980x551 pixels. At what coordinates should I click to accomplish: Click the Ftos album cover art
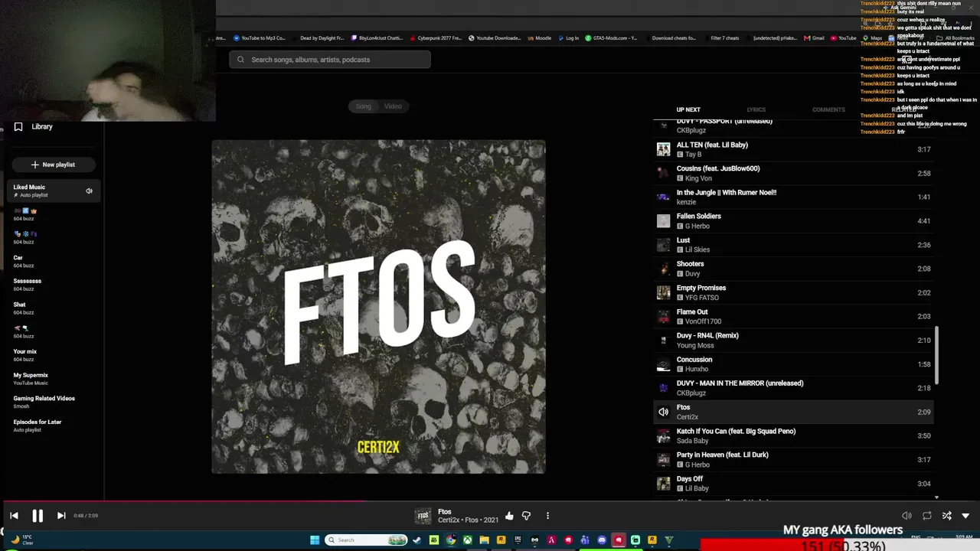(379, 306)
